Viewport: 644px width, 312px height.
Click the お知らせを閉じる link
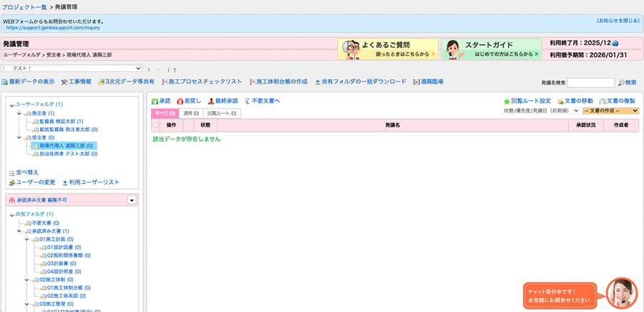click(618, 21)
